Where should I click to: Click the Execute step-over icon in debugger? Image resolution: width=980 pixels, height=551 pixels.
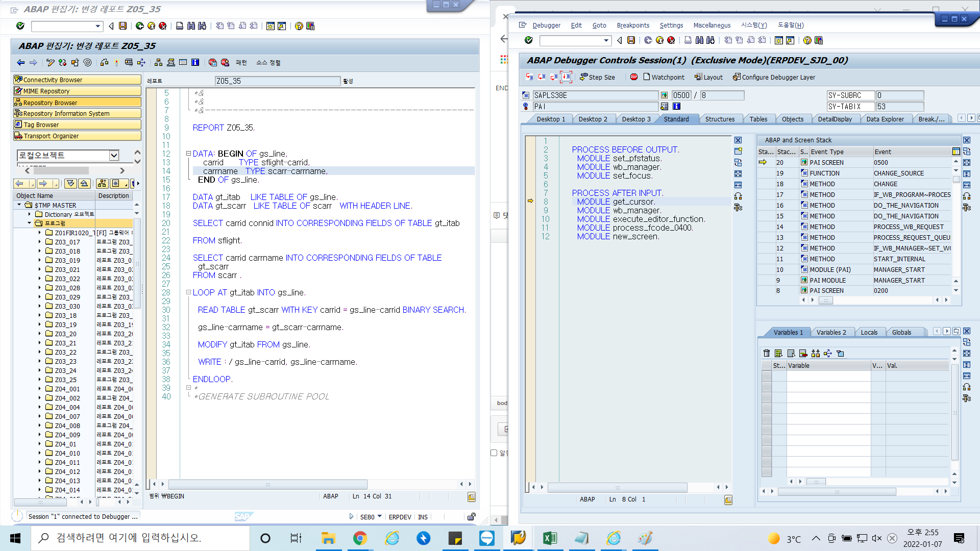(542, 77)
